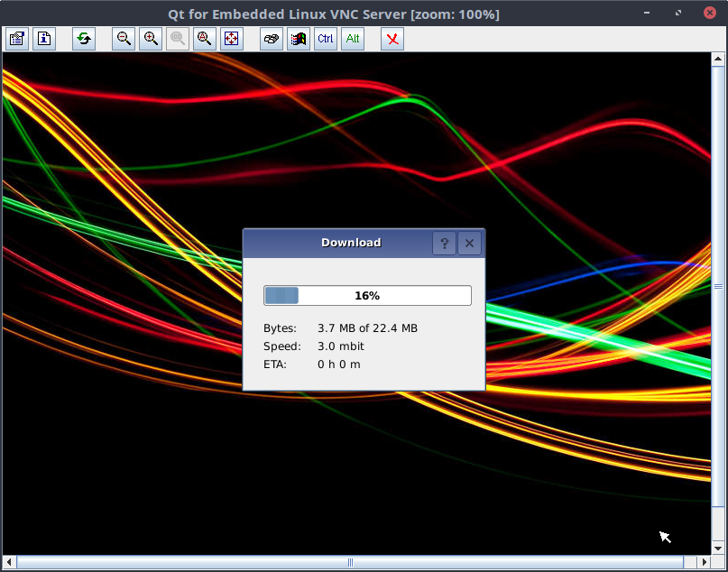The image size is (728, 572).
Task: Click the vertical scrollbar thumb handle
Action: [719, 286]
